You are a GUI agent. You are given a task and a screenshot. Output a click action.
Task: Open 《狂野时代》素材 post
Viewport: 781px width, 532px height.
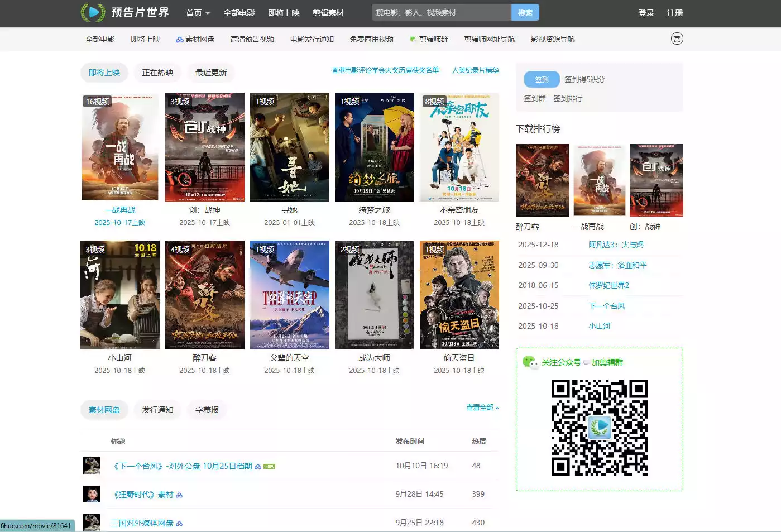[143, 495]
